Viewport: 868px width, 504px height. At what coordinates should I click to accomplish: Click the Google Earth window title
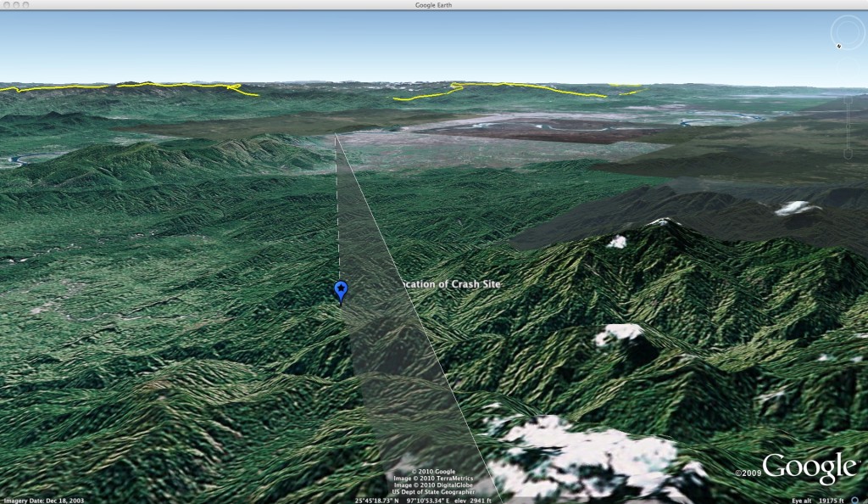coord(434,5)
